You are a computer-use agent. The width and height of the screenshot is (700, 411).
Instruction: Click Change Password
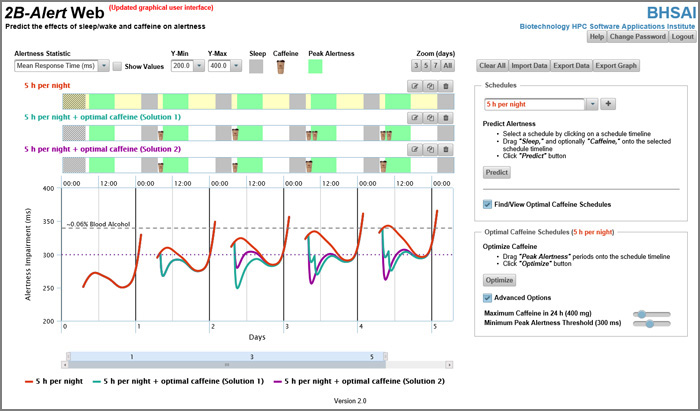(638, 37)
